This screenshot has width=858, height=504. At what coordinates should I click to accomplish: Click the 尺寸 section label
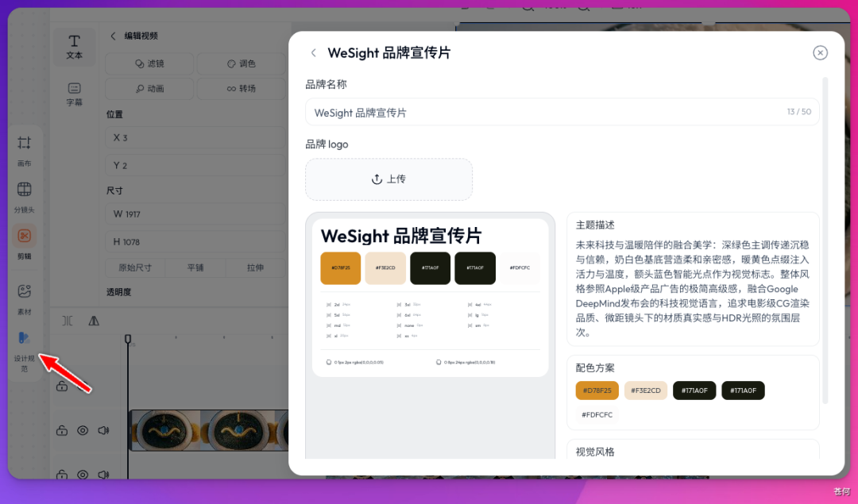[x=114, y=190]
